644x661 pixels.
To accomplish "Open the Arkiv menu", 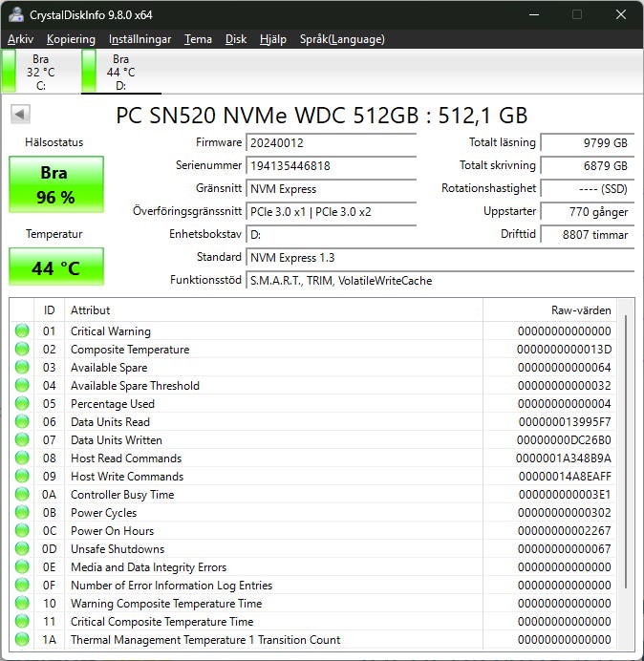I will (x=20, y=39).
